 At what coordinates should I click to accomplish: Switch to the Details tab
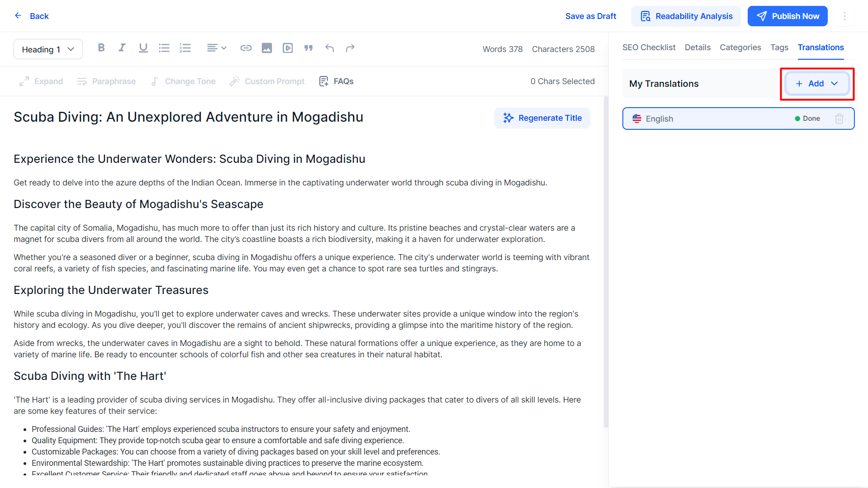pyautogui.click(x=697, y=47)
